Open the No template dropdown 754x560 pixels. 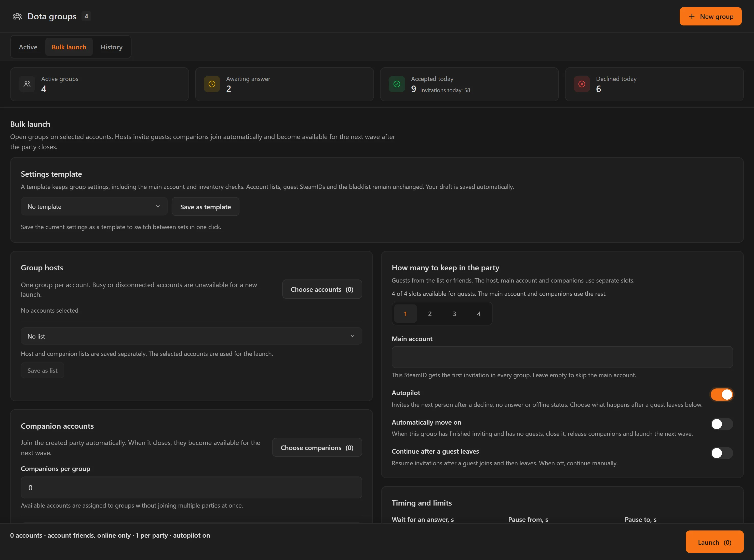pyautogui.click(x=94, y=206)
